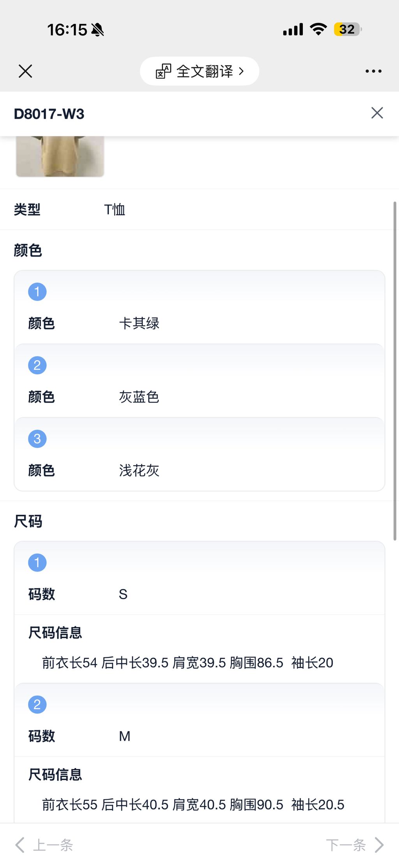Viewport: 399px width, 868px height.
Task: Tap the right chevron for next record
Action: click(379, 845)
